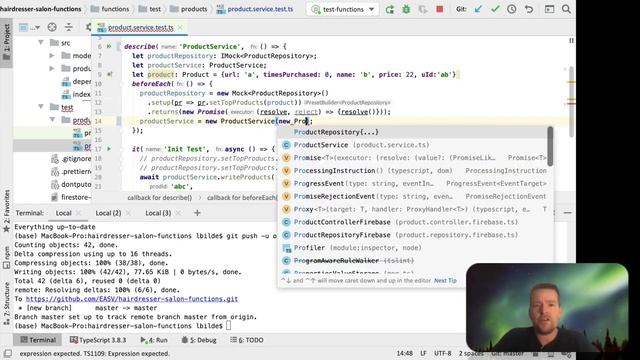The image size is (640, 360).
Task: Click 14:48 line position in status bar
Action: pyautogui.click(x=404, y=353)
